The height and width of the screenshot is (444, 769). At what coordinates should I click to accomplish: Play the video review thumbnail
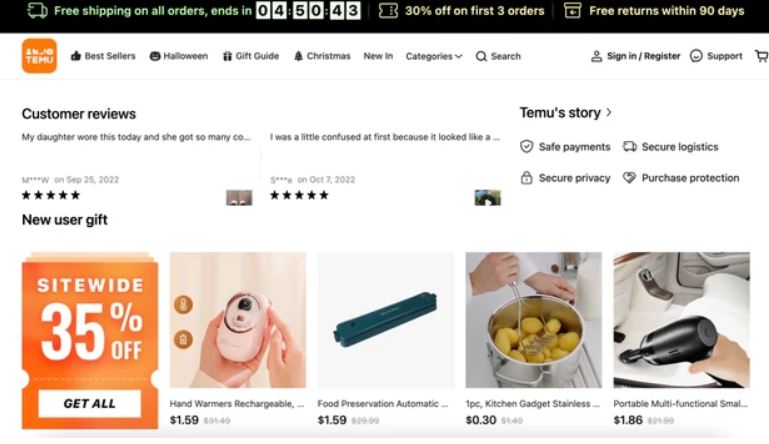tap(487, 198)
